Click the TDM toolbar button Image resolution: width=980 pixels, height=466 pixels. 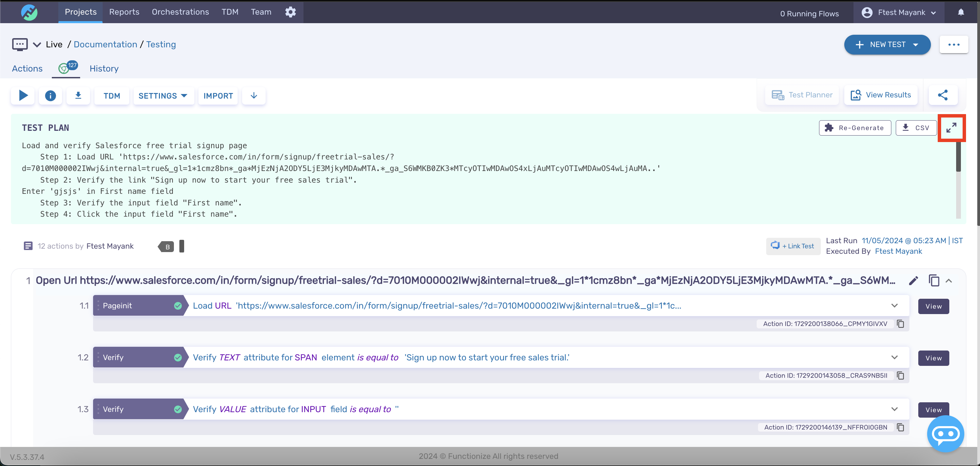pos(112,96)
